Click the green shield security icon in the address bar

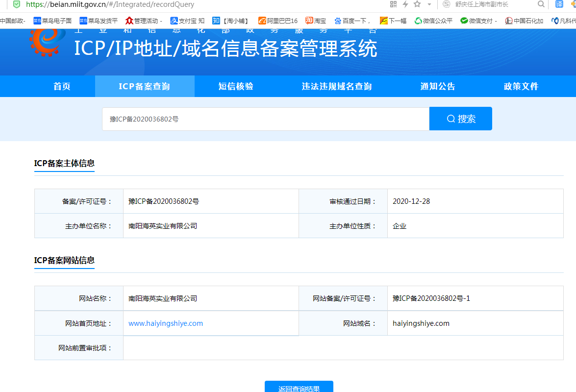point(17,4)
